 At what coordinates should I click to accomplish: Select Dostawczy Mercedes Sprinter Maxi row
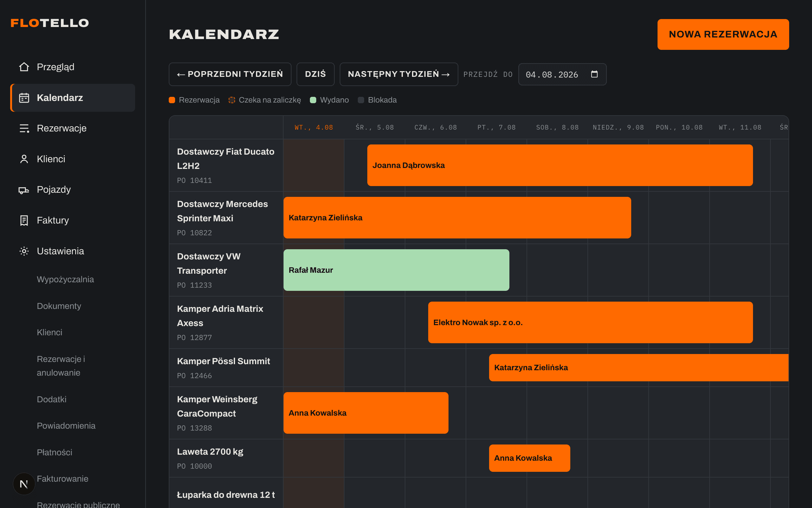click(x=226, y=218)
